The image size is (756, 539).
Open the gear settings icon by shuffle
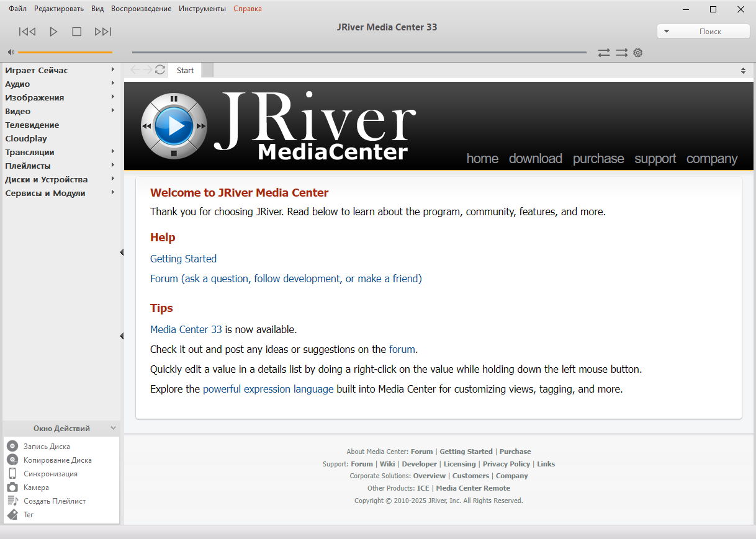[637, 53]
